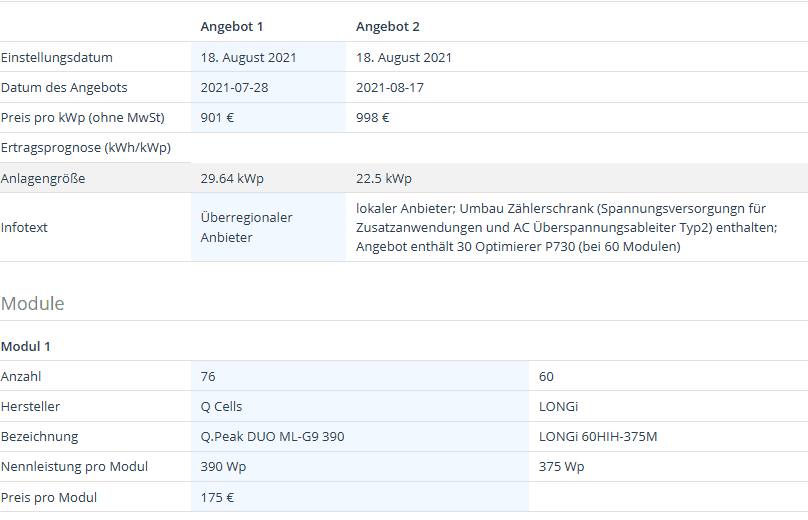This screenshot has width=808, height=520.
Task: Select the 901 € price per kWp
Action: pos(217,117)
